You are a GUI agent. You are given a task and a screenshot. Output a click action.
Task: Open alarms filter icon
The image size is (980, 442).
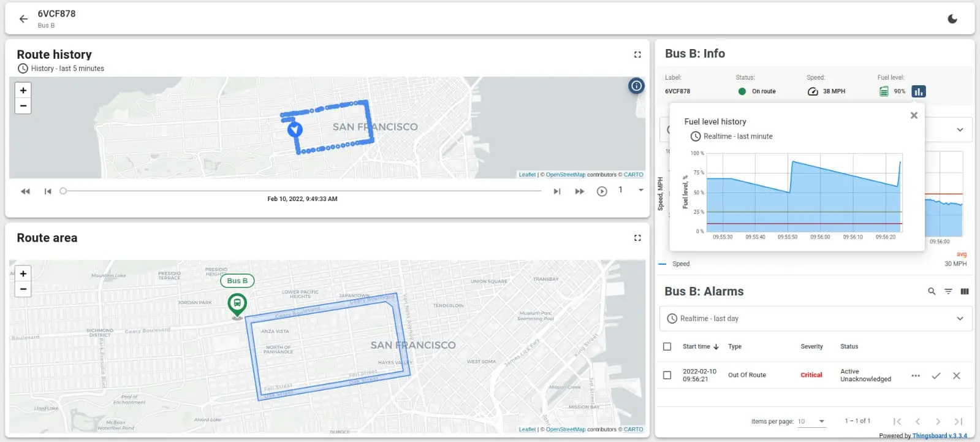point(948,292)
